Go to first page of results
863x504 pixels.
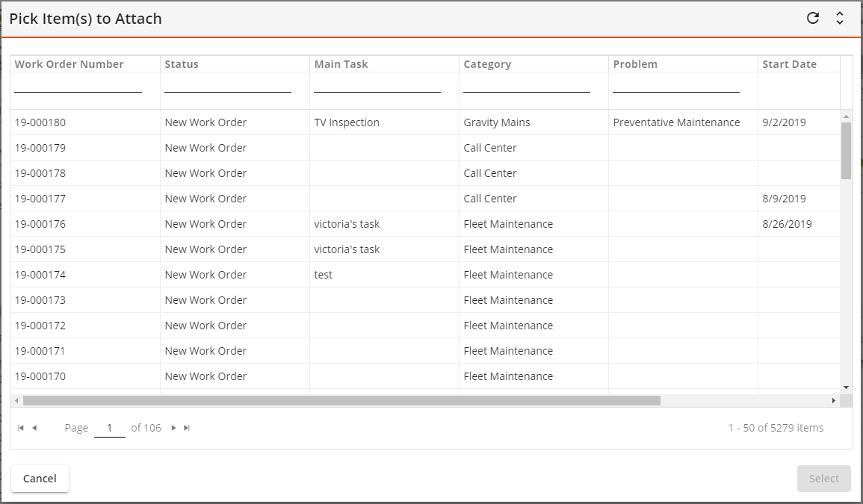point(21,428)
